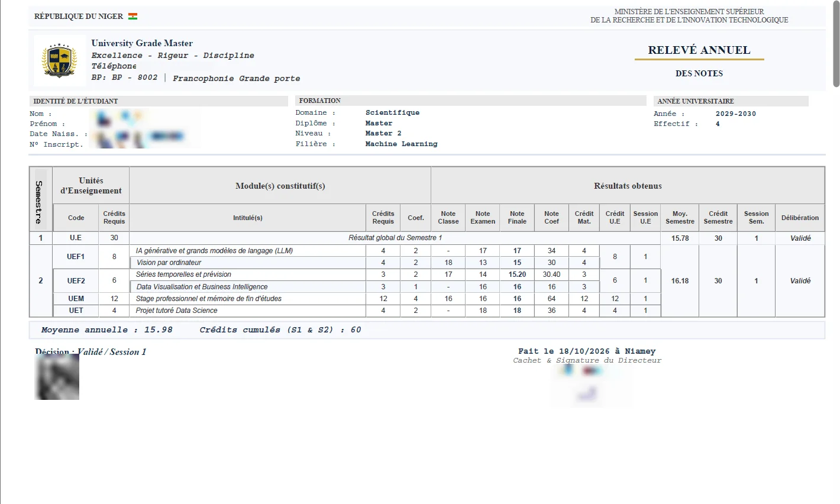Click "Francophonie Grande porte" address text
Screen dimensions: 840x504
(x=237, y=79)
